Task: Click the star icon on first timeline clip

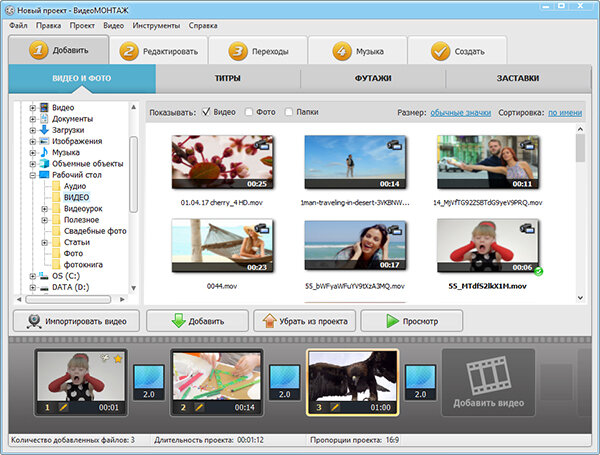Action: point(118,359)
